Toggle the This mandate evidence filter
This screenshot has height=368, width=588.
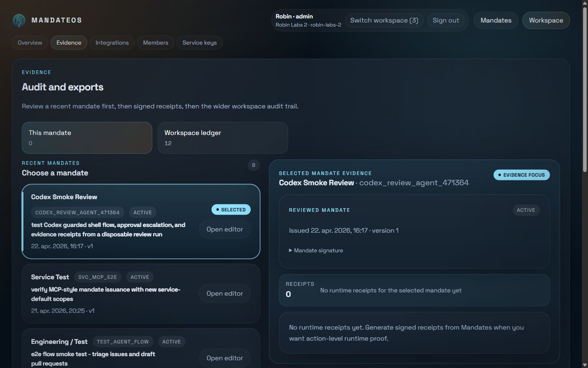tap(87, 138)
